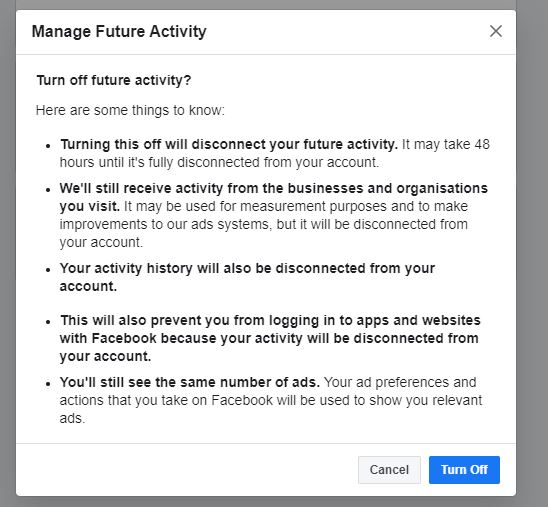Click the 'measurement purposes' explanation sentence
Image resolution: width=548 pixels, height=507 pixels.
tap(264, 224)
